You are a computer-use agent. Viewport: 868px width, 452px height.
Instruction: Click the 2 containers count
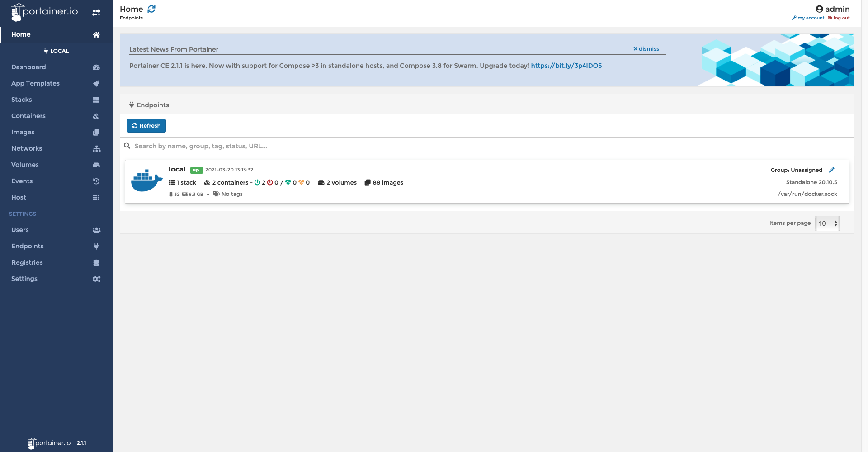coord(226,183)
